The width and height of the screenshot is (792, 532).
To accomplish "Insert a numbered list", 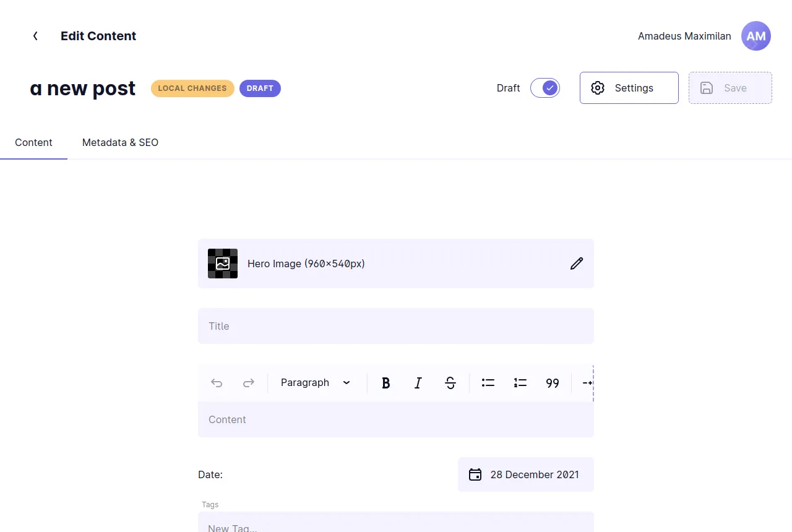I will tap(520, 382).
